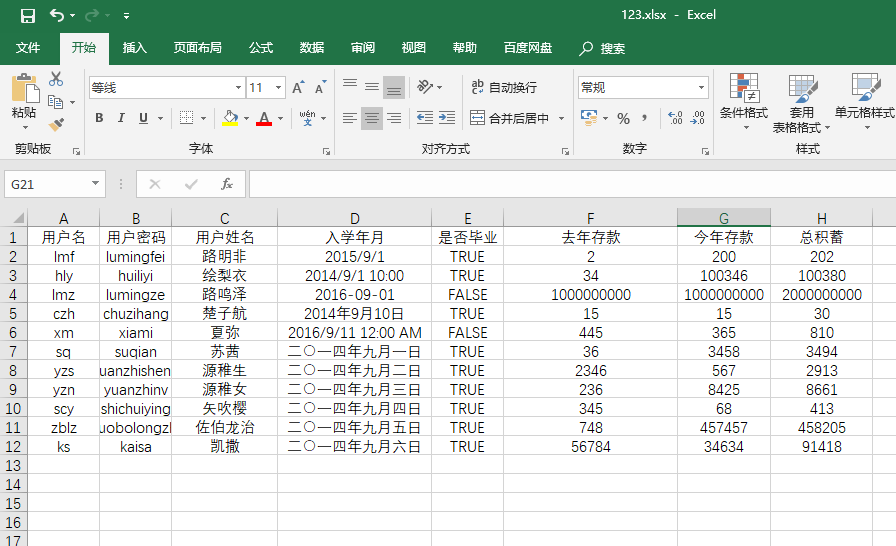Click the Format Painter brush icon
This screenshot has width=896, height=546.
pyautogui.click(x=55, y=124)
